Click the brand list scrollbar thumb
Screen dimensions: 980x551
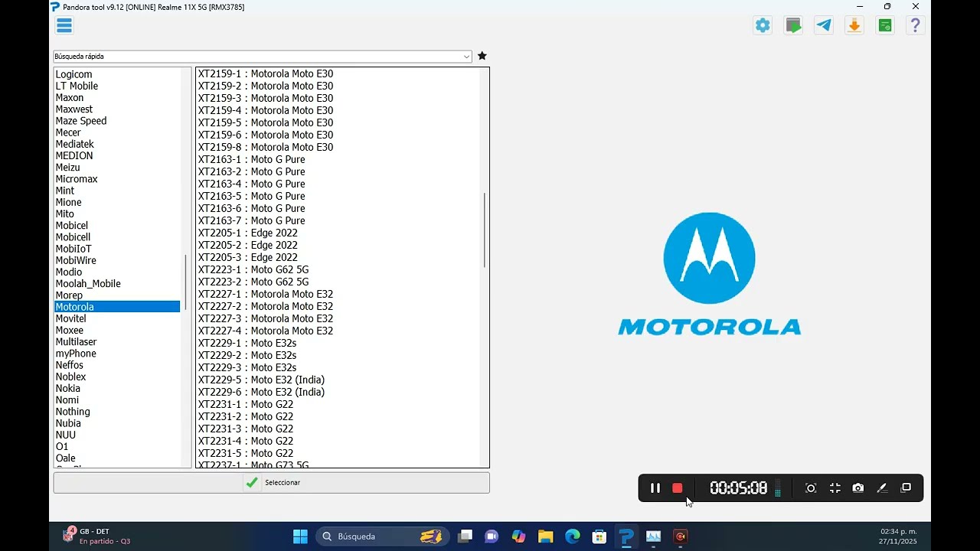point(185,282)
